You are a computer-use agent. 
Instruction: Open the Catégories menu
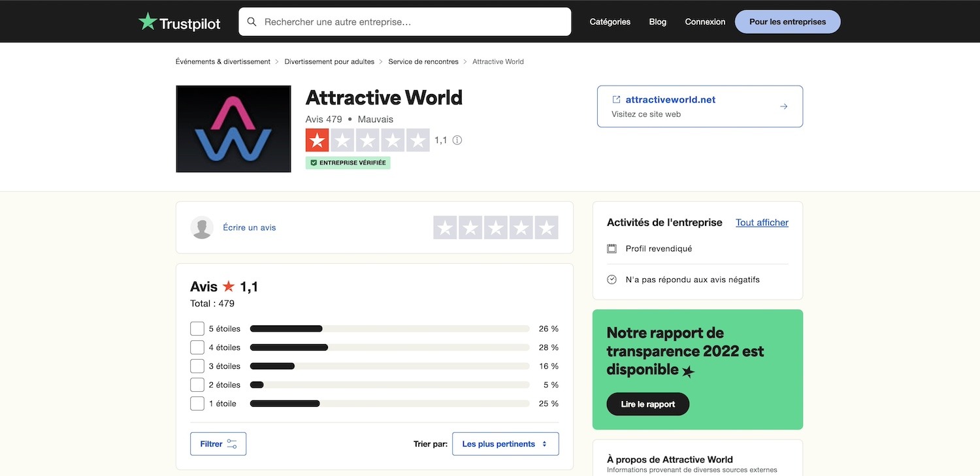click(x=609, y=21)
